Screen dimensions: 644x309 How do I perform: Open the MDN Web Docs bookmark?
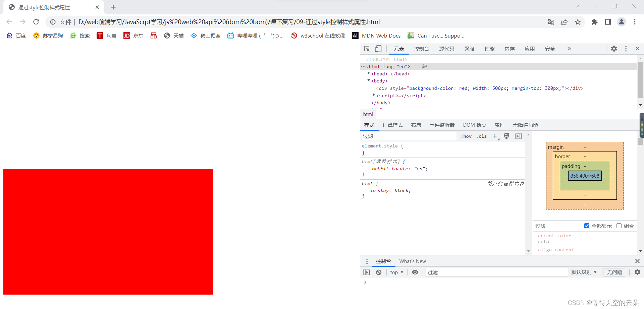click(376, 36)
